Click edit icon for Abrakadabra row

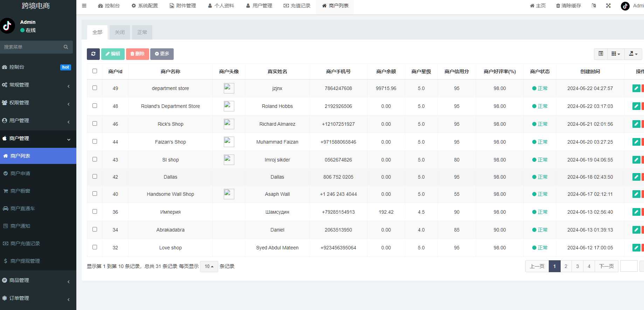pyautogui.click(x=636, y=230)
